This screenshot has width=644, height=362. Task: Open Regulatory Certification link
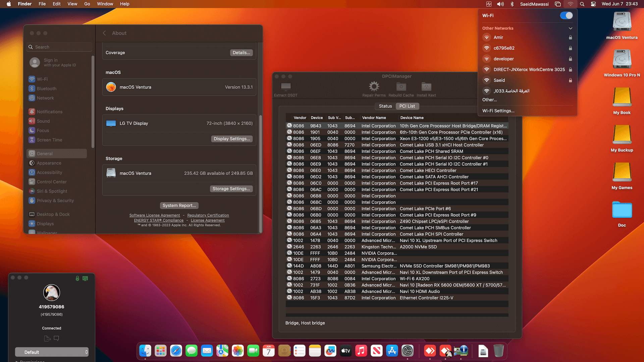pos(208,215)
